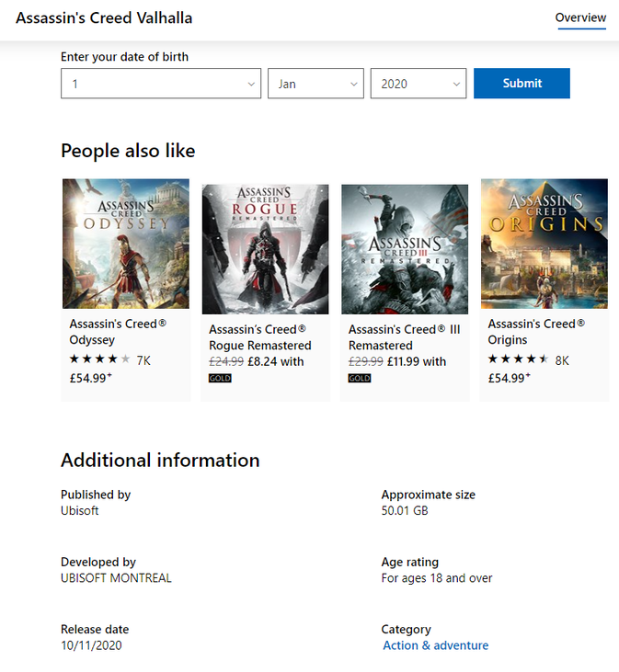Click the 50.01 GB size value
Viewport: 619px width, 672px height.
click(x=405, y=510)
